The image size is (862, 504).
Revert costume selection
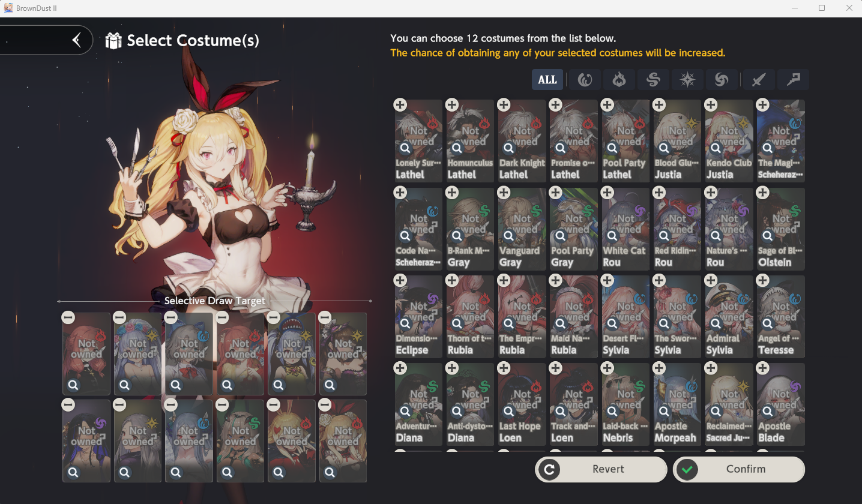point(601,469)
